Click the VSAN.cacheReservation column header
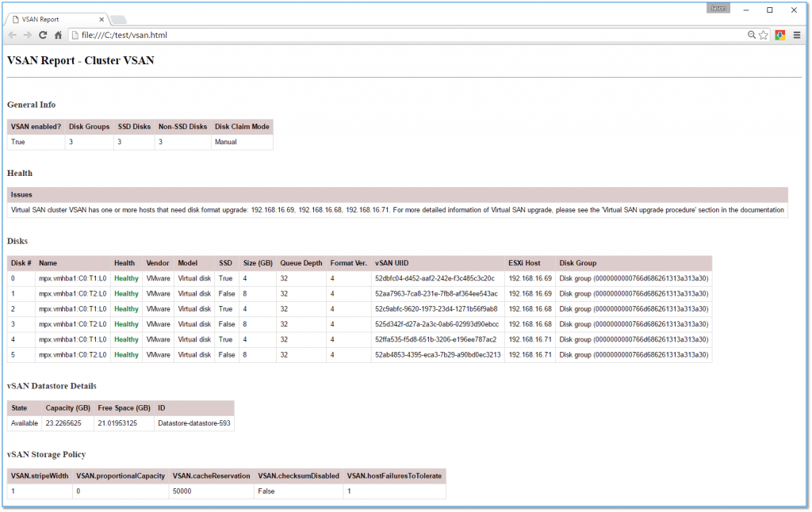The width and height of the screenshot is (812, 512). (x=211, y=476)
